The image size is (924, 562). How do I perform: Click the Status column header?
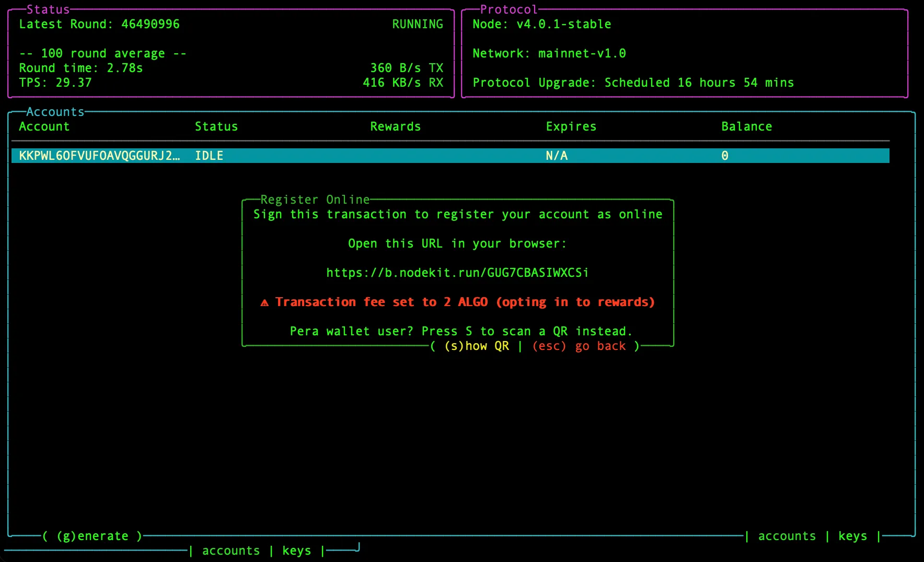[216, 126]
